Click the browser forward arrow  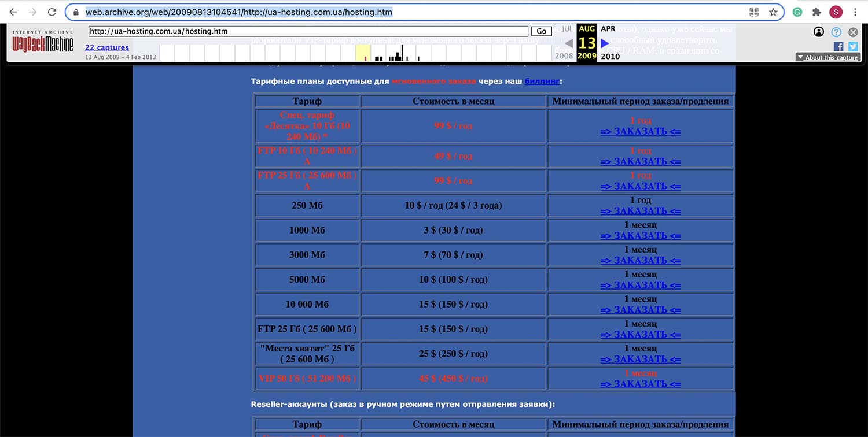tap(32, 12)
